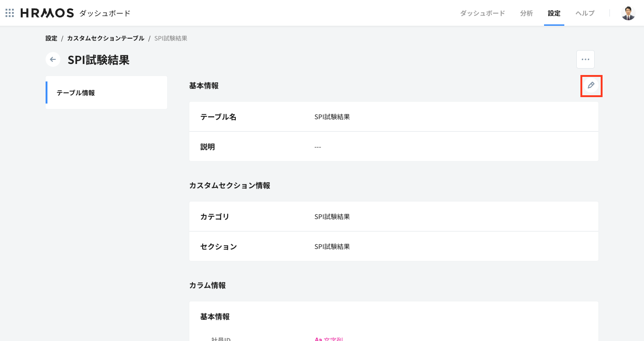The width and height of the screenshot is (644, 341).
Task: Click the back arrow next to SPI試験結果
Action: (53, 59)
